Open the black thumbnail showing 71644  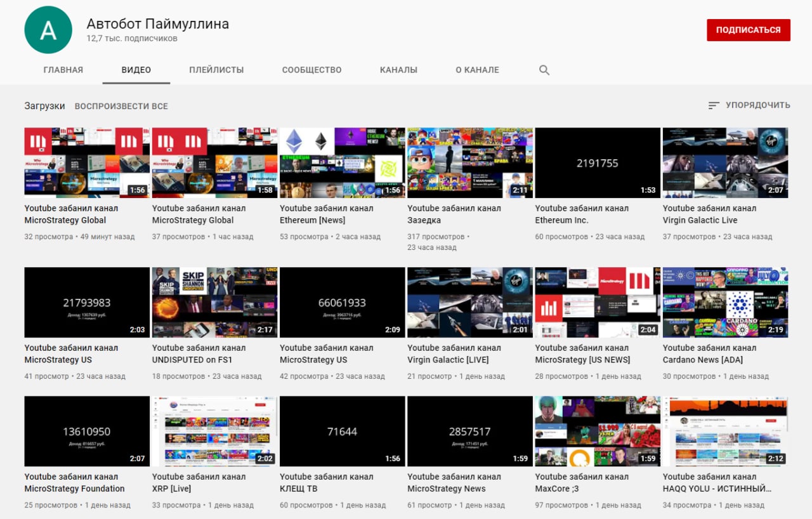coord(343,431)
